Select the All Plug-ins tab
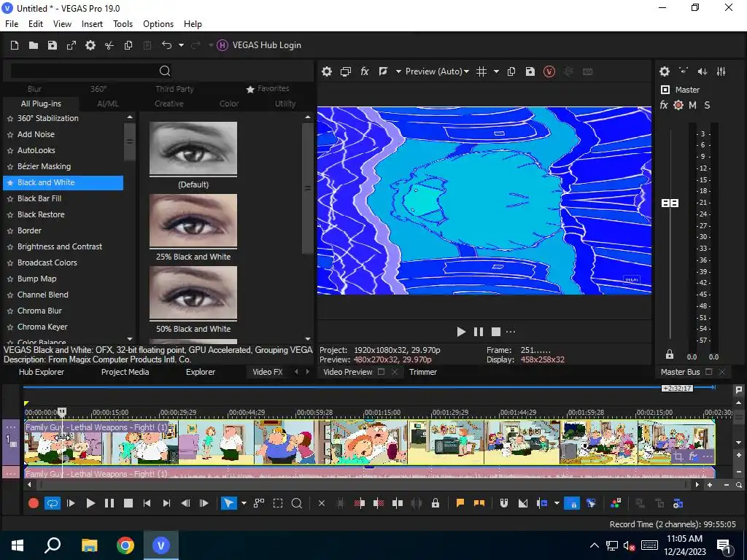Viewport: 747px width, 560px height. coord(41,104)
